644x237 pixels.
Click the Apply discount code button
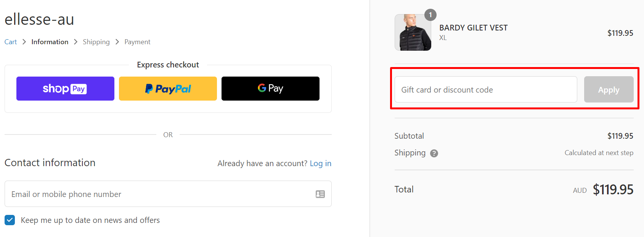tap(609, 90)
